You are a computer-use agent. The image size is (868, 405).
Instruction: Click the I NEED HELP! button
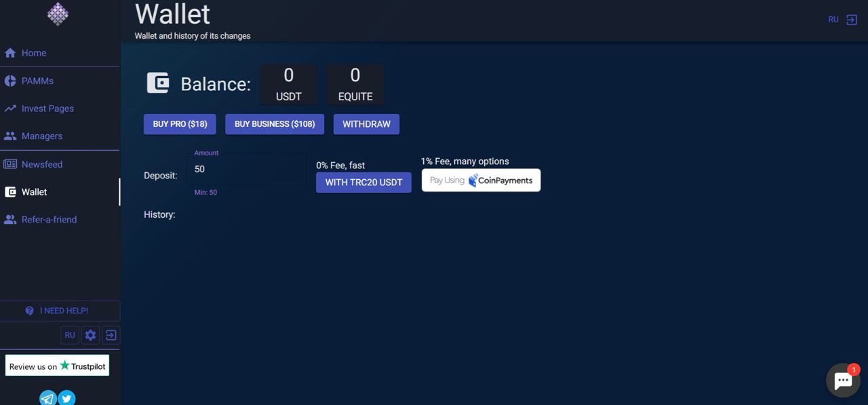pos(60,311)
